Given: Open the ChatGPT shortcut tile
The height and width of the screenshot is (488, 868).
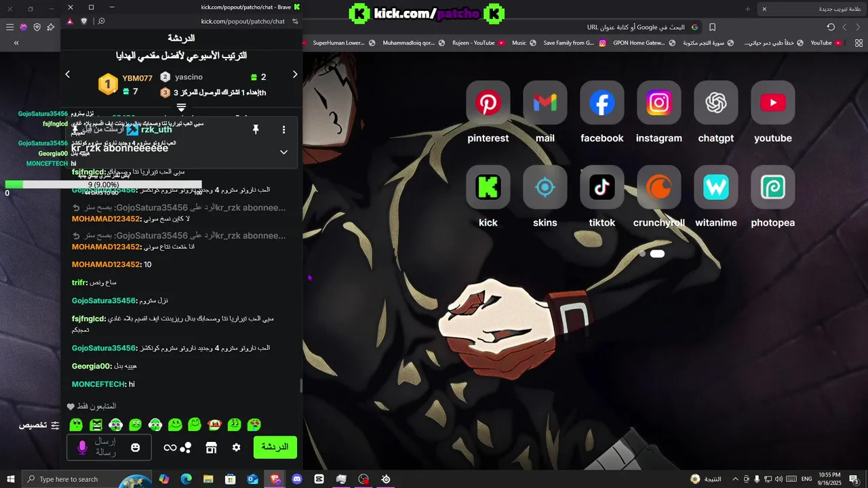Looking at the screenshot, I should 716,103.
